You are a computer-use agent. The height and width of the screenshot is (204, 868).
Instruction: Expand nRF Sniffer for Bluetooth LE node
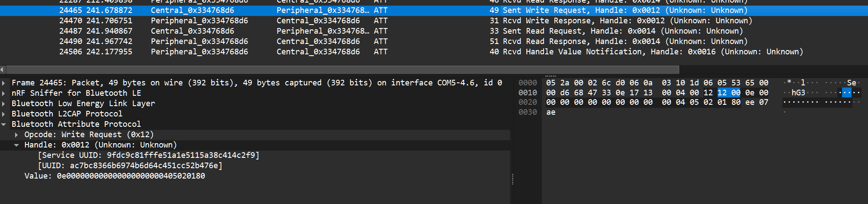[x=3, y=93]
